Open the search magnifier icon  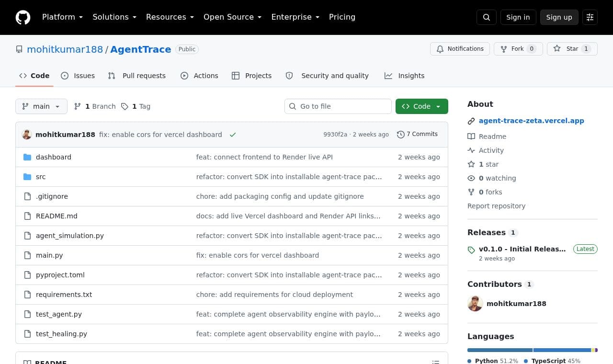click(487, 17)
